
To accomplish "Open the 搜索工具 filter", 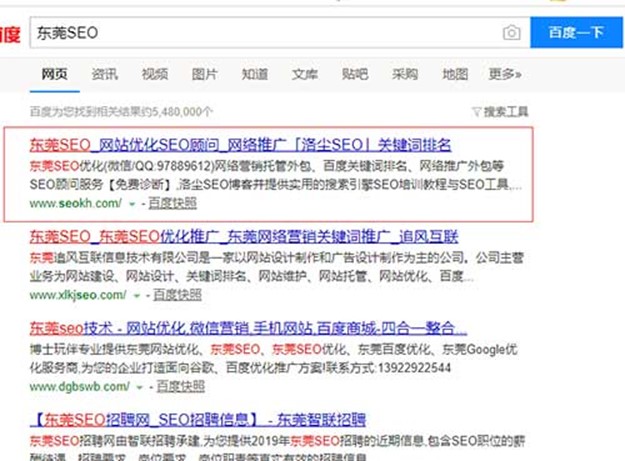I will click(500, 111).
